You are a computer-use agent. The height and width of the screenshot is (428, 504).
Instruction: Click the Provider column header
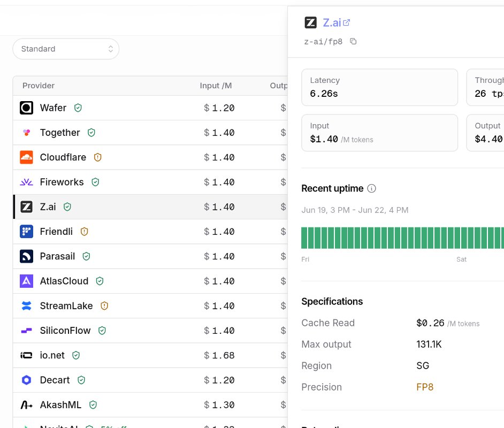[39, 86]
